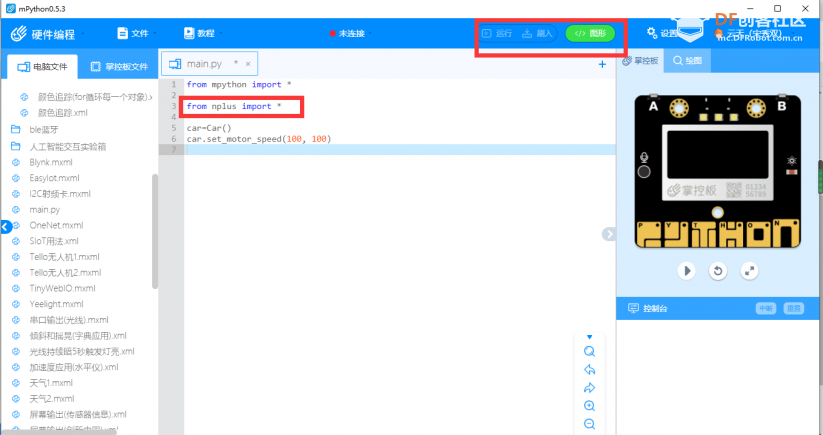Close the main.py tab
Image resolution: width=823 pixels, height=435 pixels.
[248, 63]
